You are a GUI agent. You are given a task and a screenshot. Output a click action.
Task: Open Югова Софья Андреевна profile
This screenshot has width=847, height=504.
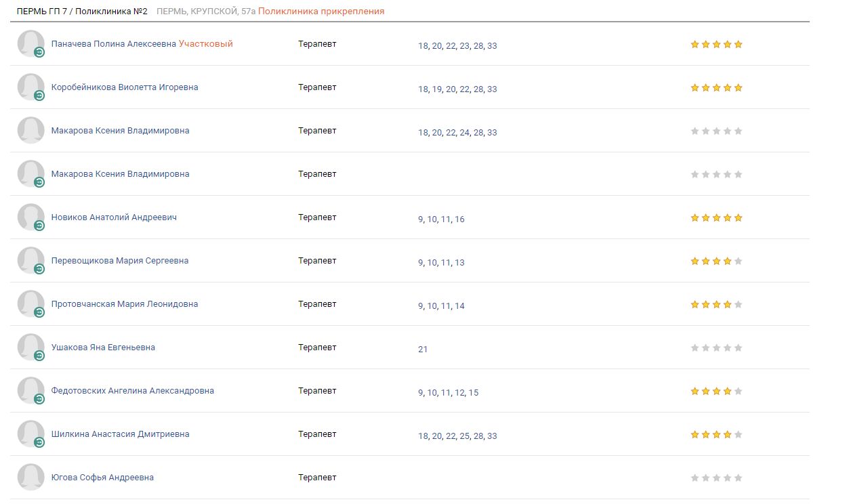pyautogui.click(x=102, y=478)
